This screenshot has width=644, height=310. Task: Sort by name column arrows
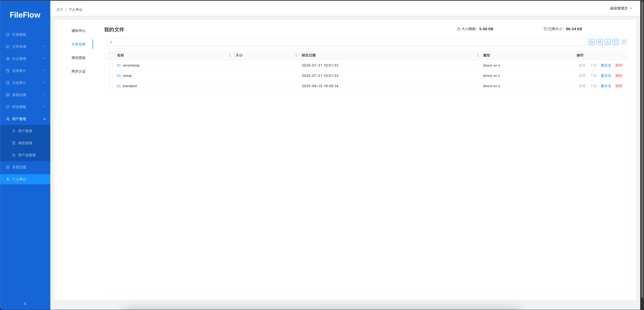click(x=230, y=55)
